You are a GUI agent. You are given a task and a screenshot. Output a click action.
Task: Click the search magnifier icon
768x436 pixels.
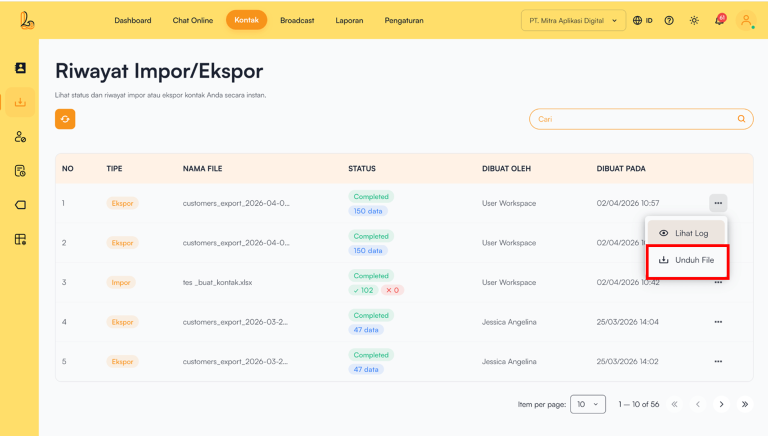[x=741, y=119]
